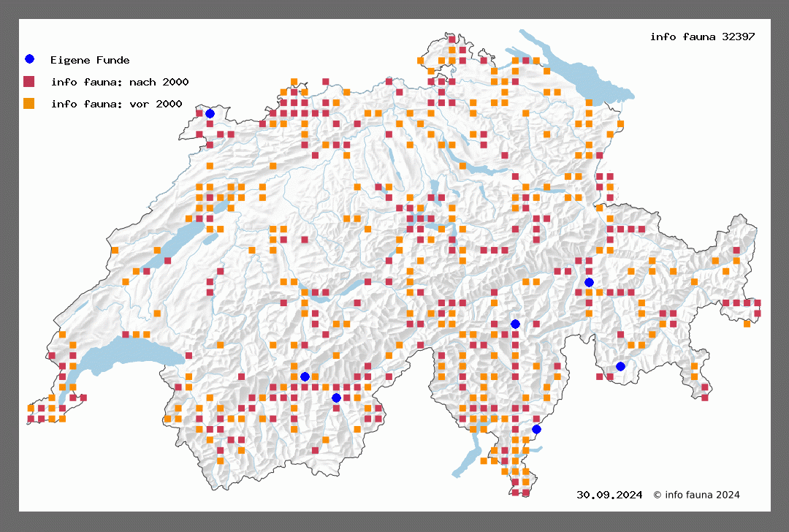Click the 'info fauna: nach 2000' label
The height and width of the screenshot is (532, 789).
point(120,82)
